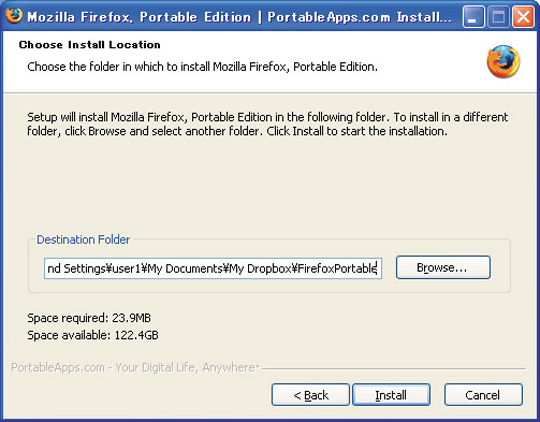
Task: Place cursor at My Documents in the path
Action: coord(186,268)
